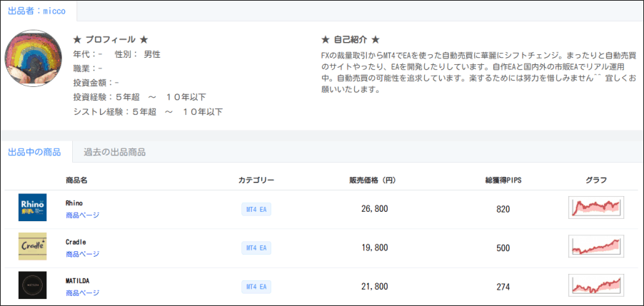
Task: Switch to the 過去の出品商品 tab
Action: pyautogui.click(x=114, y=152)
